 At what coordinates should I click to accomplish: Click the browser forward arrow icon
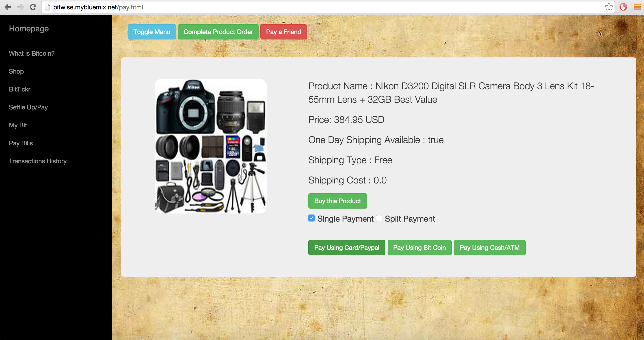pos(20,7)
